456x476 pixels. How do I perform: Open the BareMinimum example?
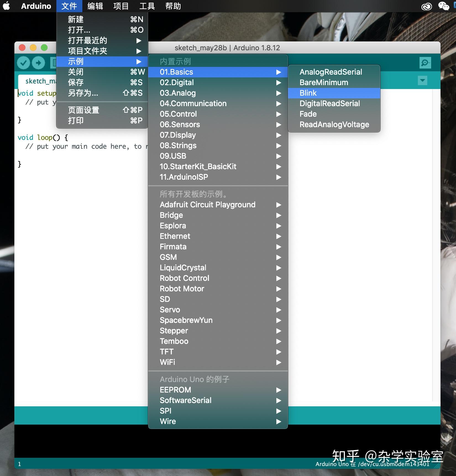click(x=334, y=82)
